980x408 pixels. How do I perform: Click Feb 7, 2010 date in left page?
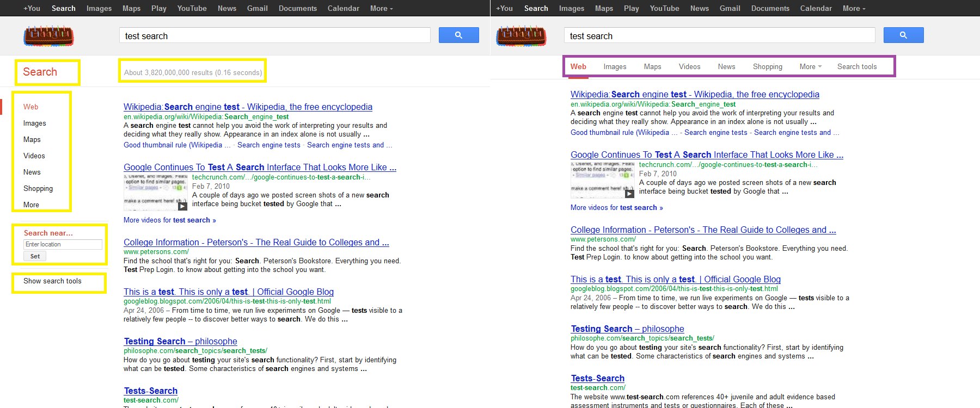click(x=211, y=186)
